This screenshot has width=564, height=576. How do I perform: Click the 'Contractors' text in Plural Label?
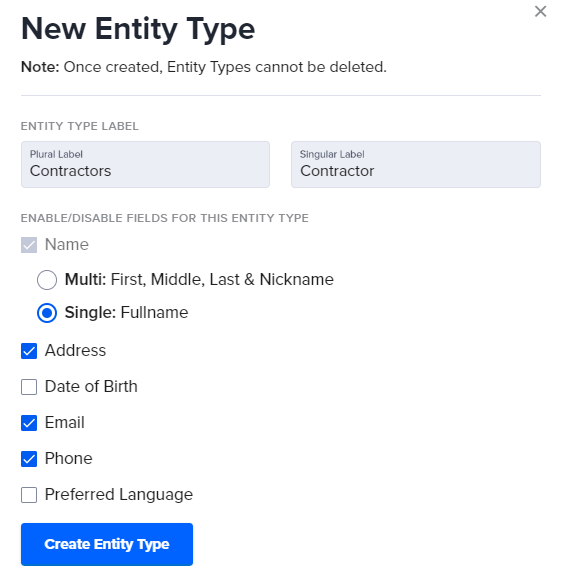pos(71,171)
